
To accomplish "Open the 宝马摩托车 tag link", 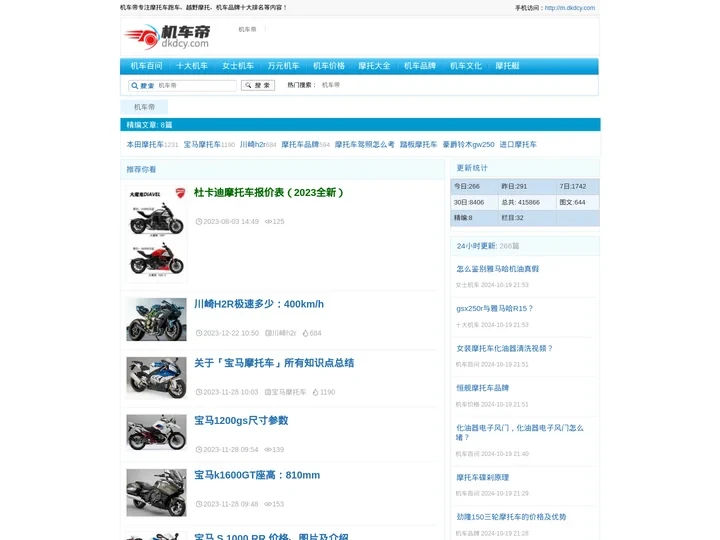I will click(202, 145).
